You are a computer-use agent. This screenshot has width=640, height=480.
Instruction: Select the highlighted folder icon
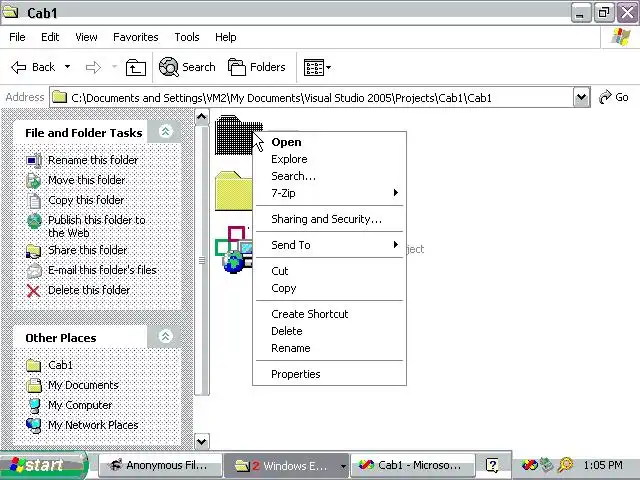coord(233,135)
